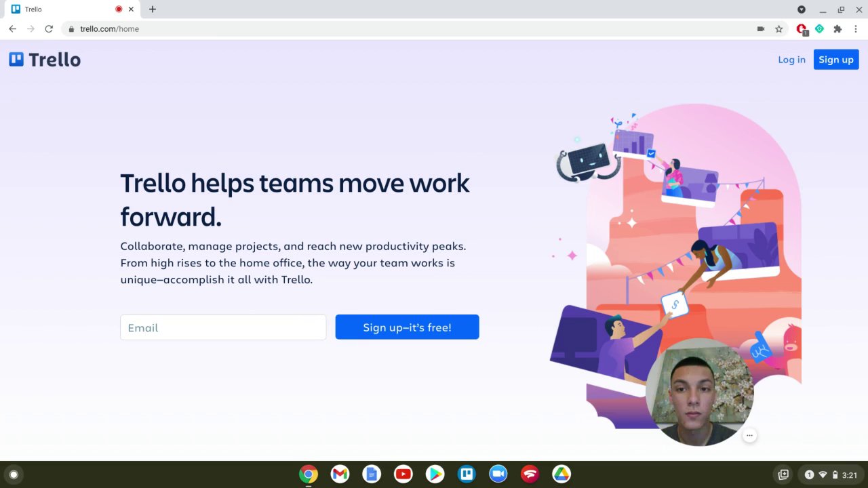Reload the page with refresh icon
Screen dimensions: 868x488
click(49, 29)
